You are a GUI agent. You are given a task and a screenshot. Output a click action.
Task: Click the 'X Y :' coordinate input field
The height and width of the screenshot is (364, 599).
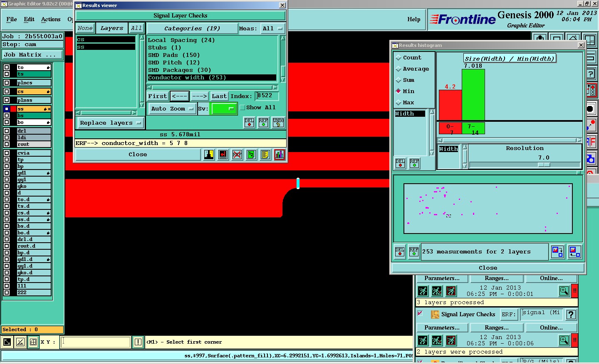coord(96,342)
